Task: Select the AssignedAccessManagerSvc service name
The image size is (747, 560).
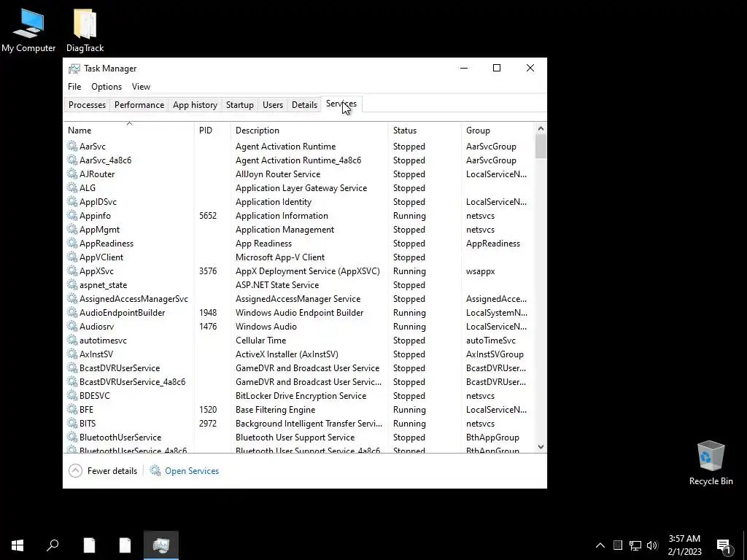Action: pos(134,299)
